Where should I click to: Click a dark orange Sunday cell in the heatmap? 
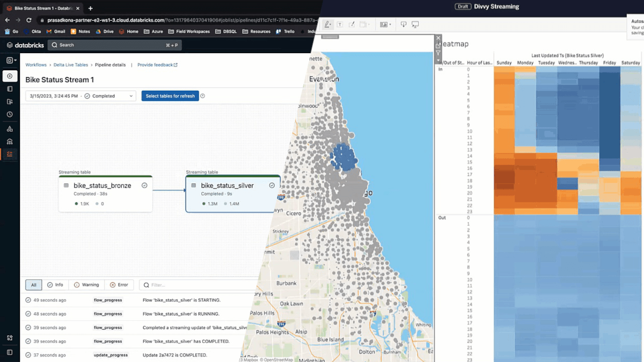[504, 177]
